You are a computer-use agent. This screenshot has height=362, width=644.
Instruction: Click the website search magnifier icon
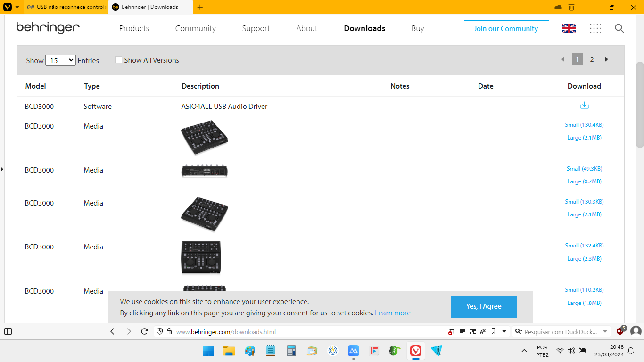[x=619, y=28]
